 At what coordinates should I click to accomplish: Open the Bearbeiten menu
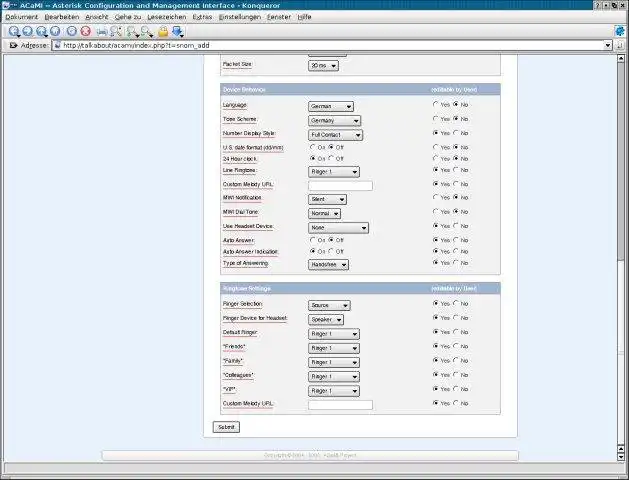point(62,17)
